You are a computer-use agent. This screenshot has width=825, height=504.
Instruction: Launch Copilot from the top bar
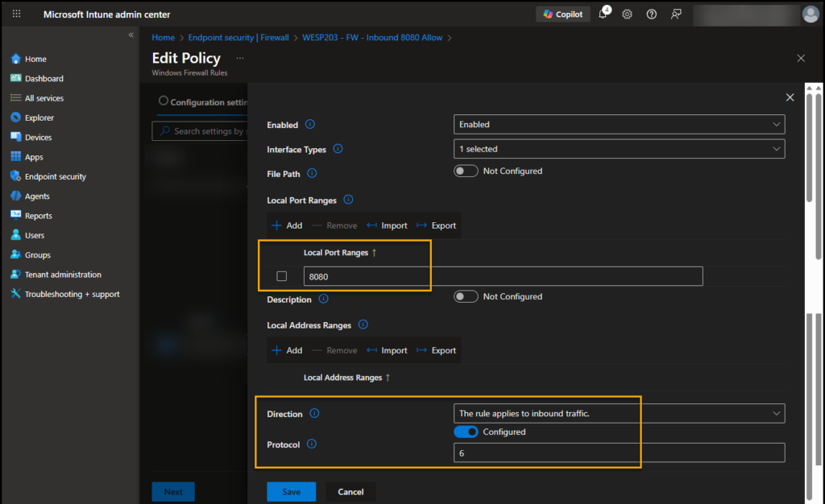(x=562, y=14)
